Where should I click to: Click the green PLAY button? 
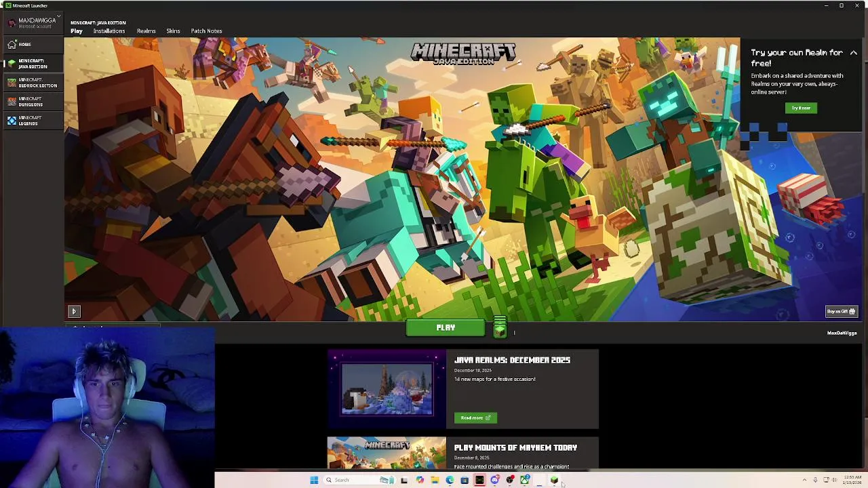pyautogui.click(x=446, y=328)
